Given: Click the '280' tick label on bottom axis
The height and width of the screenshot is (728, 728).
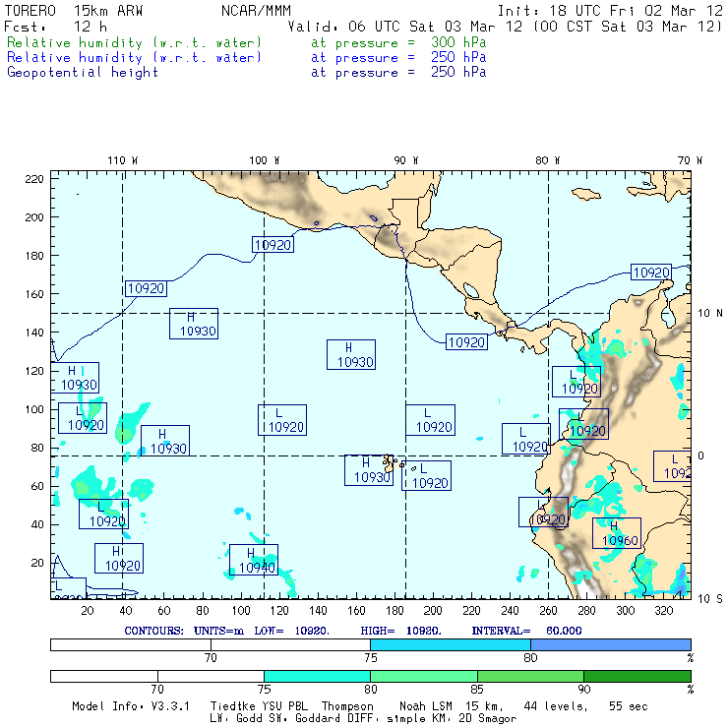Looking at the screenshot, I should [587, 611].
